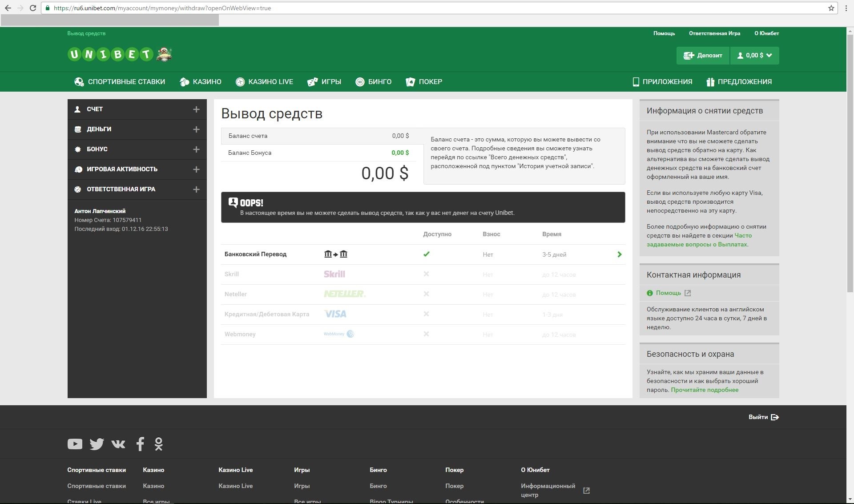Open the Twitter social icon

pos(97,444)
